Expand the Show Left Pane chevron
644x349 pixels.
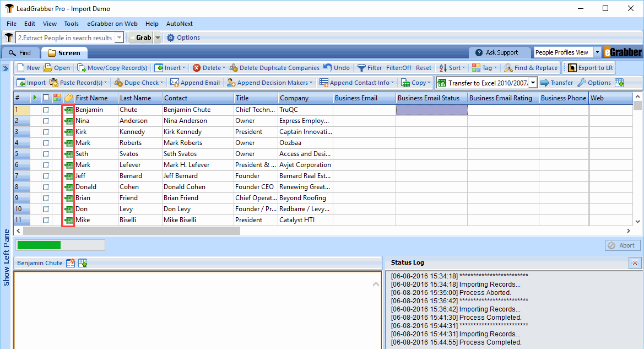click(x=6, y=68)
